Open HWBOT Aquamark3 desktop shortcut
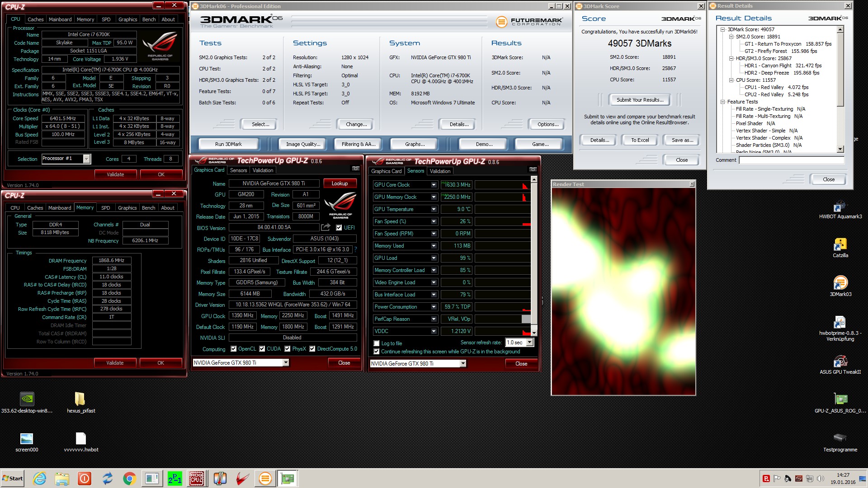Image resolution: width=868 pixels, height=488 pixels. 840,210
